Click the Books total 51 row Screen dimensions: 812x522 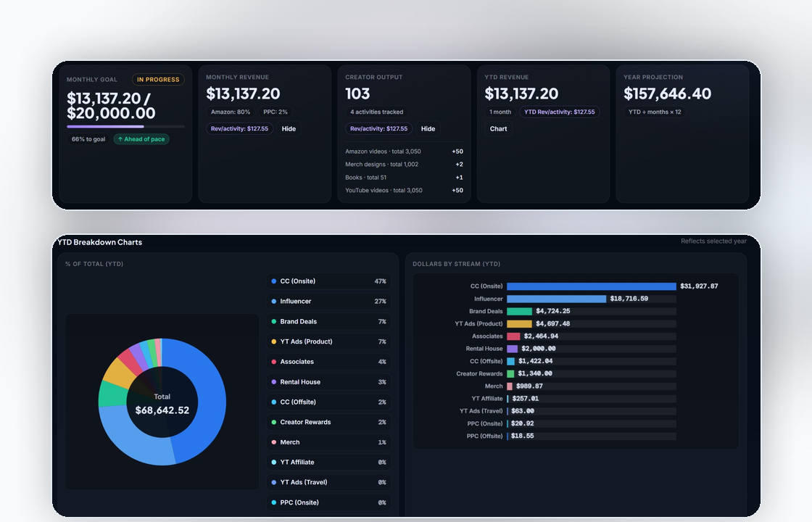tap(404, 178)
